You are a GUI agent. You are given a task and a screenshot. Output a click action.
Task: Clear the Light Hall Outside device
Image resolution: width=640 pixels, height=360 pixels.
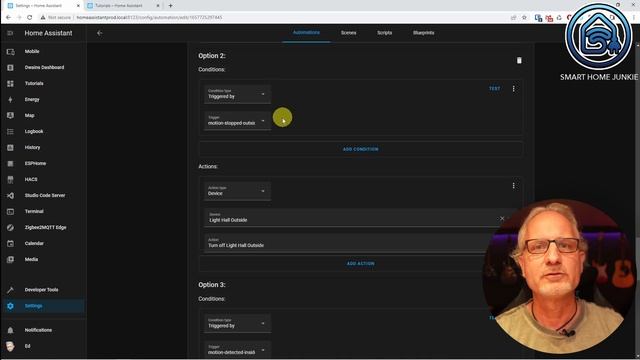[502, 218]
